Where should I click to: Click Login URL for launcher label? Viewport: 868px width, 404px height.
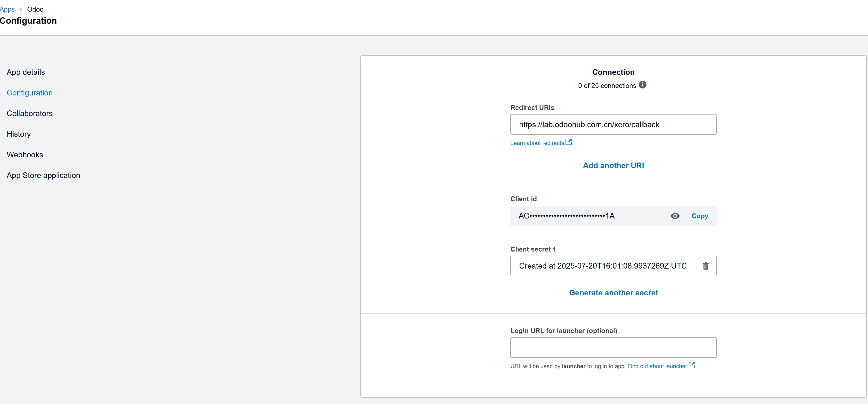pos(564,331)
